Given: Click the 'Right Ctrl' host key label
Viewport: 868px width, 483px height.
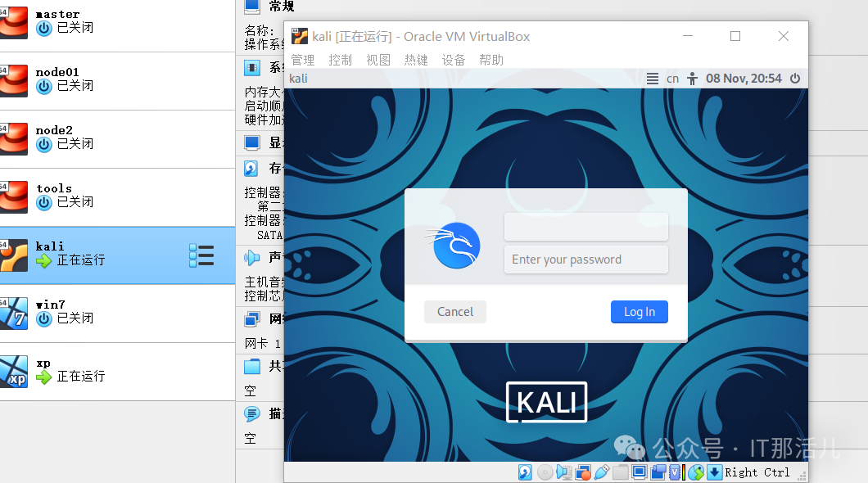Looking at the screenshot, I should point(757,472).
